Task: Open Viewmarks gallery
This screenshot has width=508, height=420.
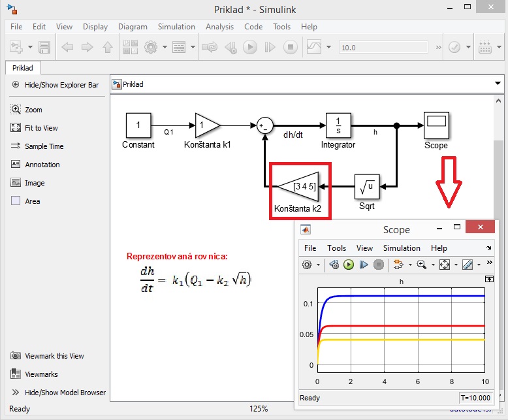Action: [x=34, y=374]
